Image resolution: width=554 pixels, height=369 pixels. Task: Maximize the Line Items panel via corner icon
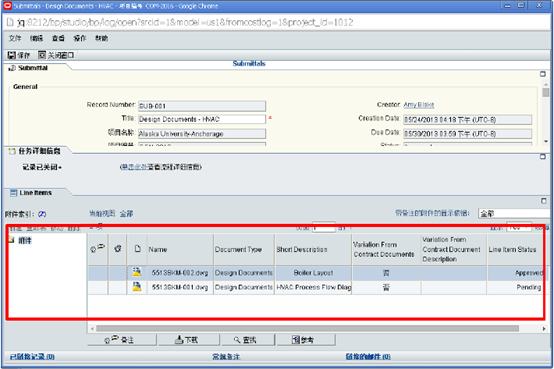pyautogui.click(x=543, y=201)
